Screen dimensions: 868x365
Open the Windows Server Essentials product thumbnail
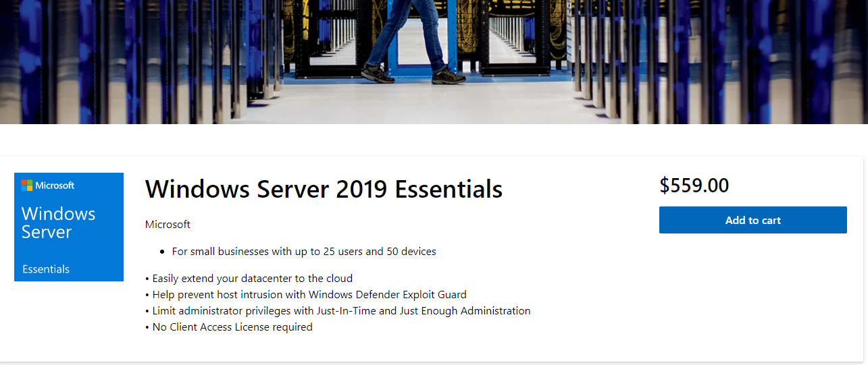pos(69,227)
